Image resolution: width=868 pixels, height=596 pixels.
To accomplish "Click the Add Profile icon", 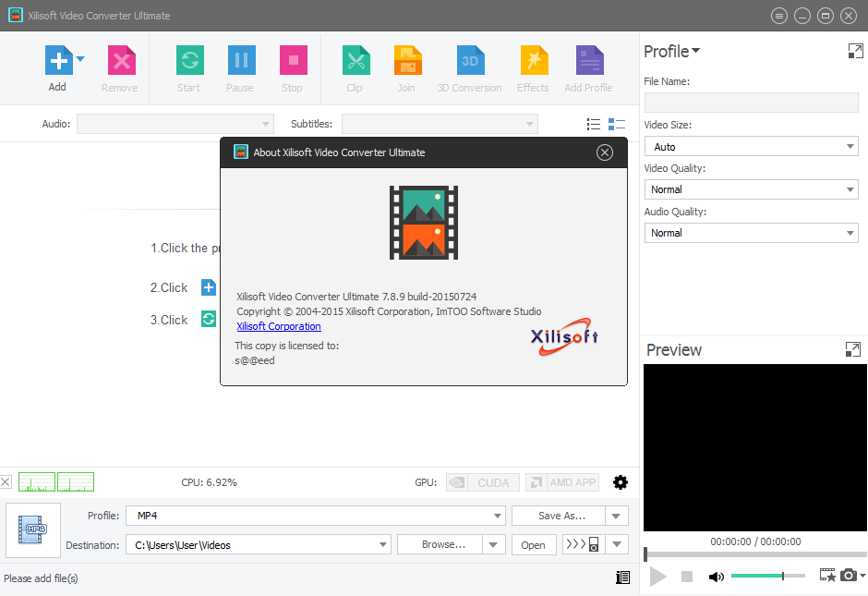I will coord(588,61).
